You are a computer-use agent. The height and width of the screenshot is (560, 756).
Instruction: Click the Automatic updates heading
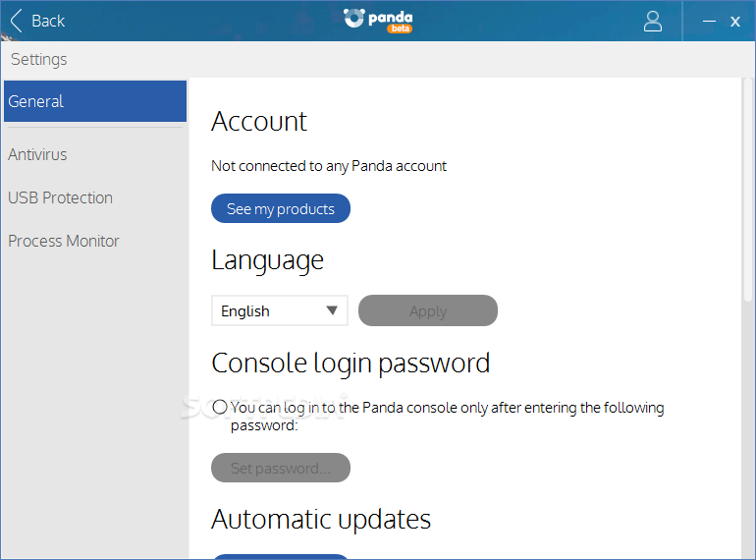(321, 519)
